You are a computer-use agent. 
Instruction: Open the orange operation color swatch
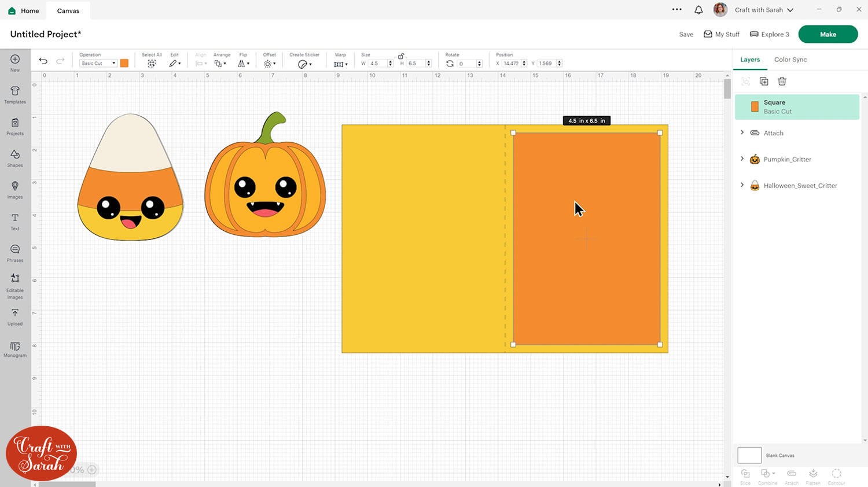124,64
